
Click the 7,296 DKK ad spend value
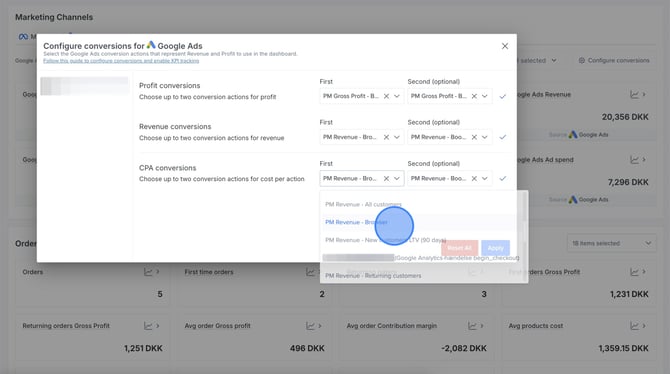click(x=628, y=182)
